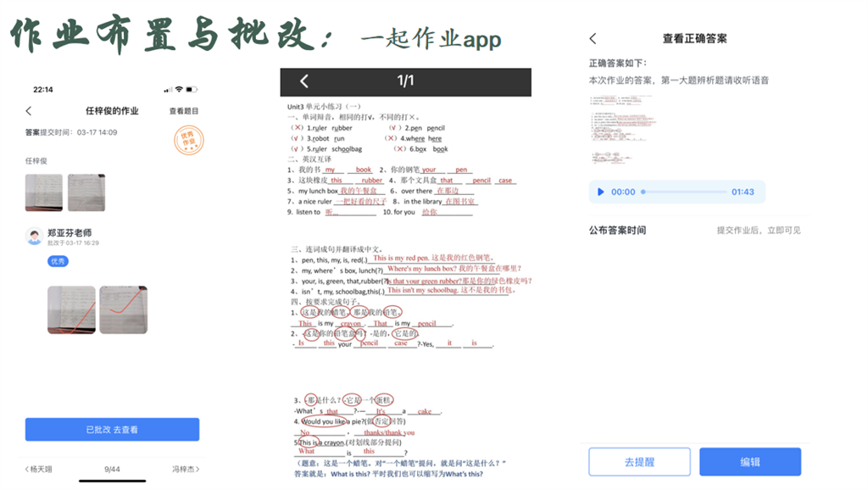Go to previous student 杨天翊
The width and height of the screenshot is (868, 490).
[x=38, y=470]
